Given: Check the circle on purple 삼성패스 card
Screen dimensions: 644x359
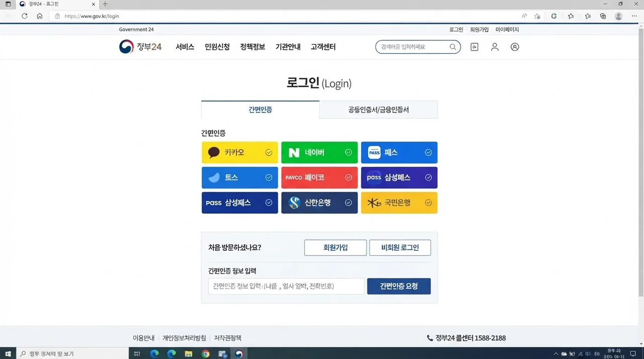Looking at the screenshot, I should click(428, 177).
